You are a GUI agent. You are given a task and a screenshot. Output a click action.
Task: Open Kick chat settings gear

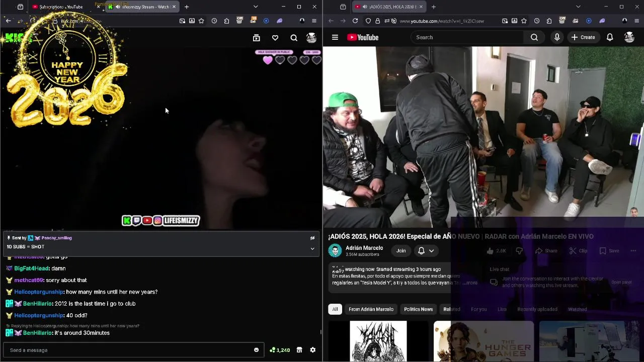(x=312, y=350)
